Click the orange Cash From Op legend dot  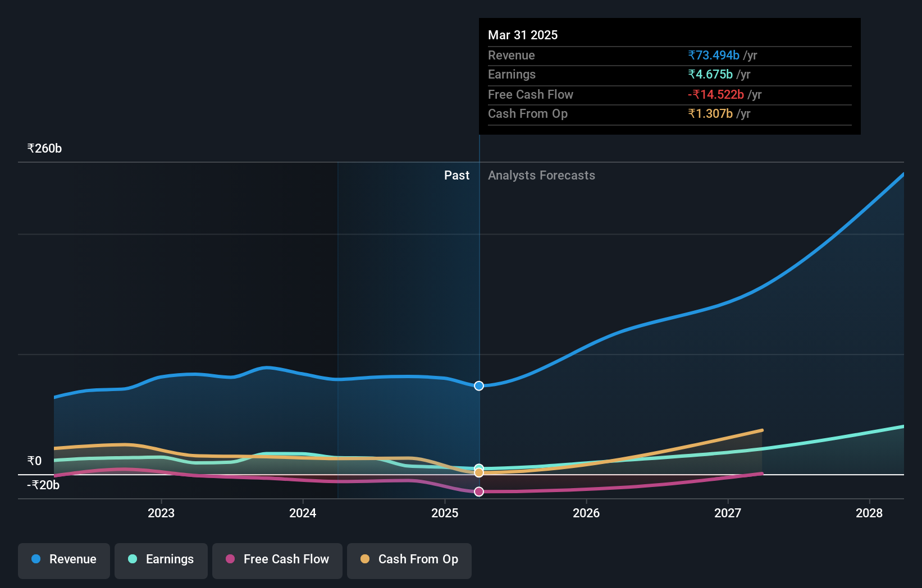[x=365, y=559]
